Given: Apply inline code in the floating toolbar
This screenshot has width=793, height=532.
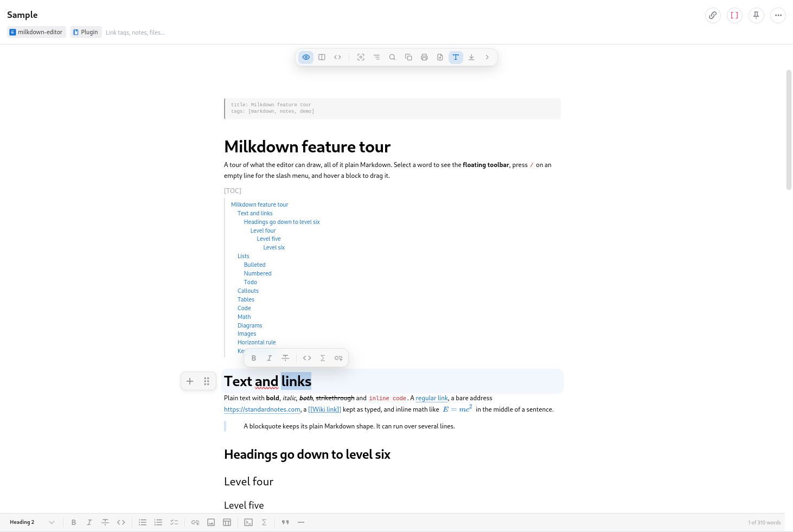Looking at the screenshot, I should pos(307,358).
